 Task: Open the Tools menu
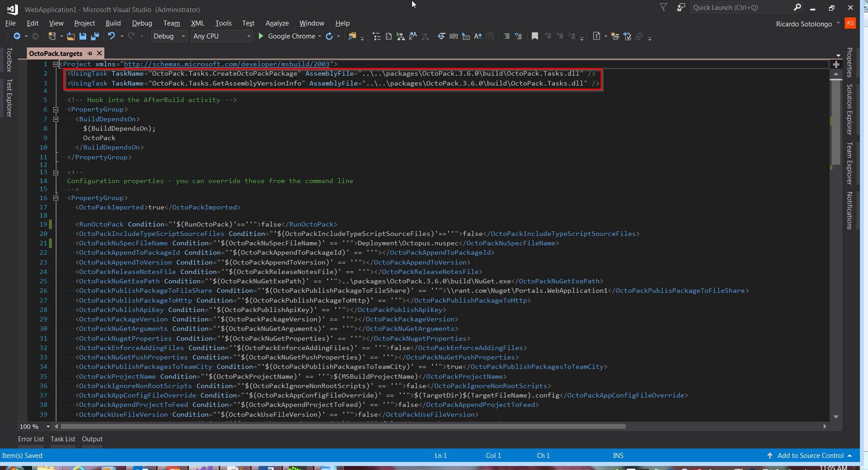pyautogui.click(x=223, y=23)
